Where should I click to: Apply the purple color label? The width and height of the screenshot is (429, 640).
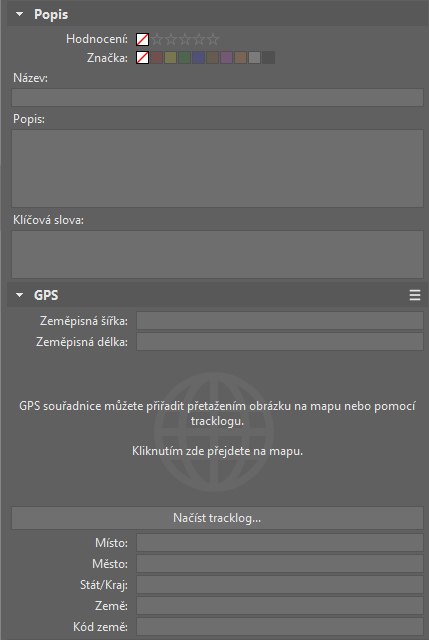226,58
